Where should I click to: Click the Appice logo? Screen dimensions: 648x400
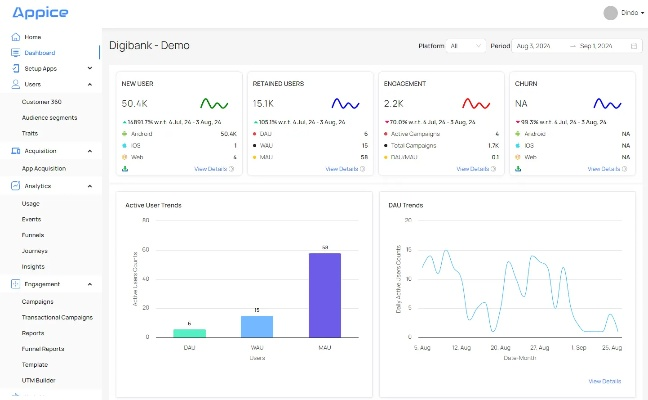pos(40,13)
